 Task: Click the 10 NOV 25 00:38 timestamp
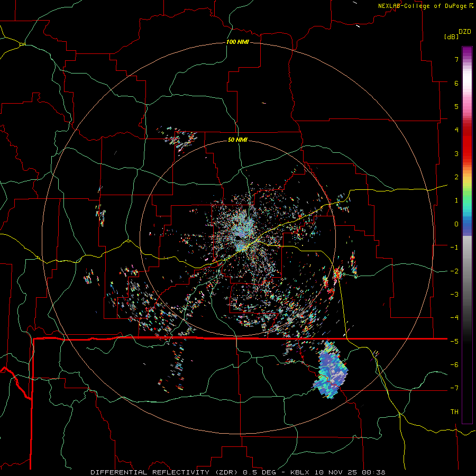click(349, 472)
